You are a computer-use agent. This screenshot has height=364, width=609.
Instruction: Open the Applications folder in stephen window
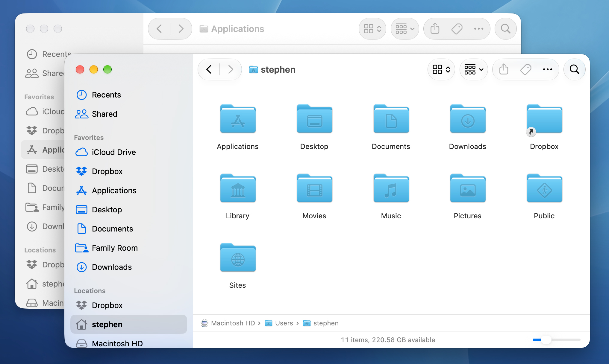pos(238,119)
